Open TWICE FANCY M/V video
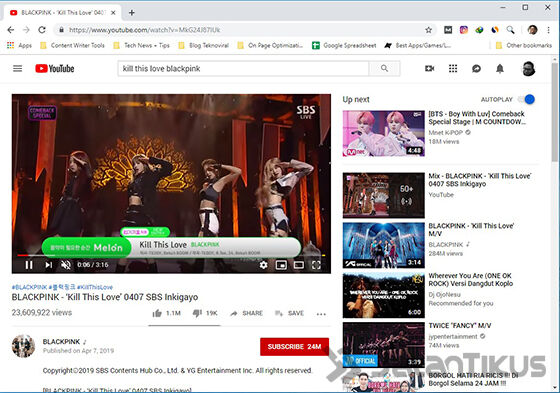This screenshot has height=393, width=560. [384, 345]
